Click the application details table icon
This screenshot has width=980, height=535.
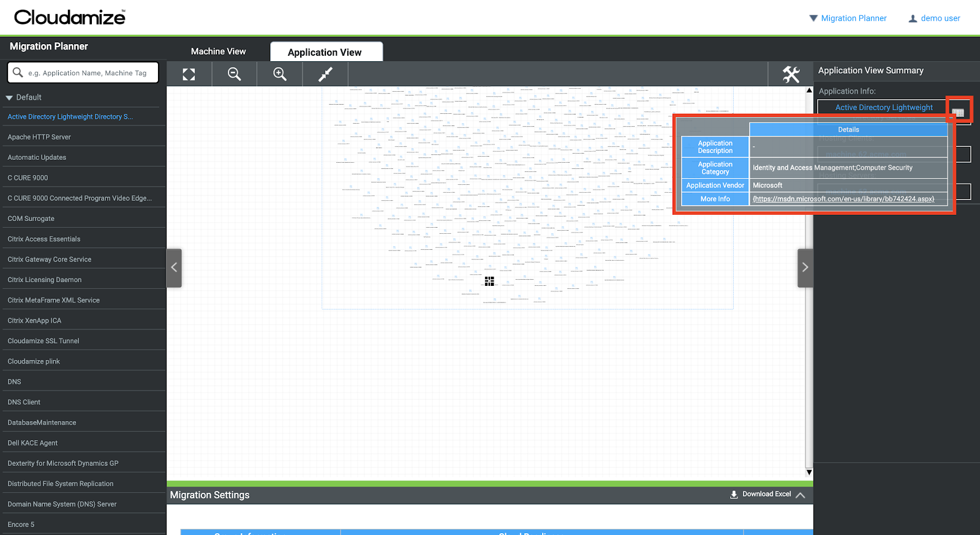[958, 112]
